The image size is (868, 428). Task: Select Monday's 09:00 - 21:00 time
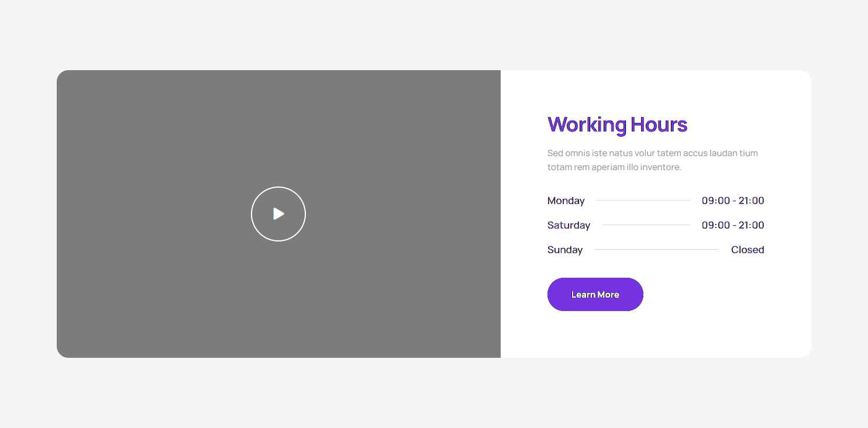732,201
